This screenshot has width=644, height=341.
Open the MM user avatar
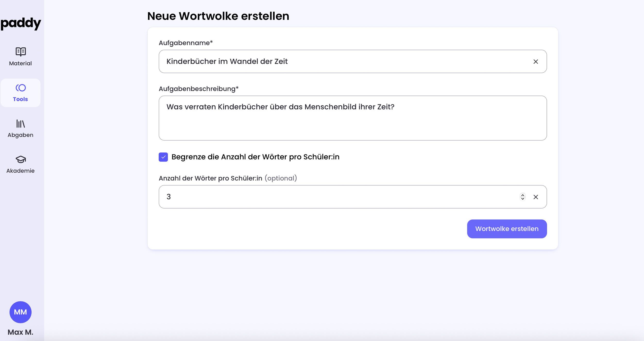click(x=20, y=312)
